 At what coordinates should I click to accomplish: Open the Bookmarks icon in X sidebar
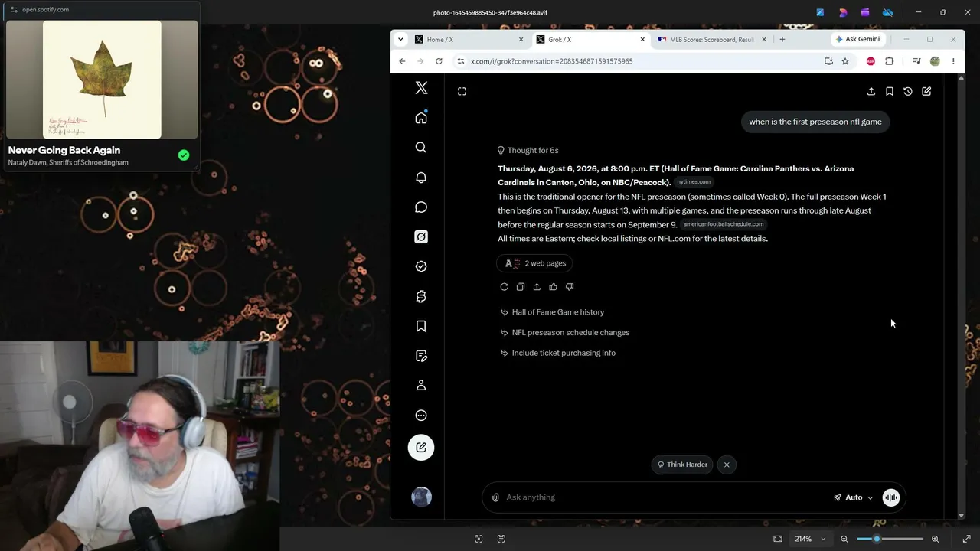pos(421,326)
